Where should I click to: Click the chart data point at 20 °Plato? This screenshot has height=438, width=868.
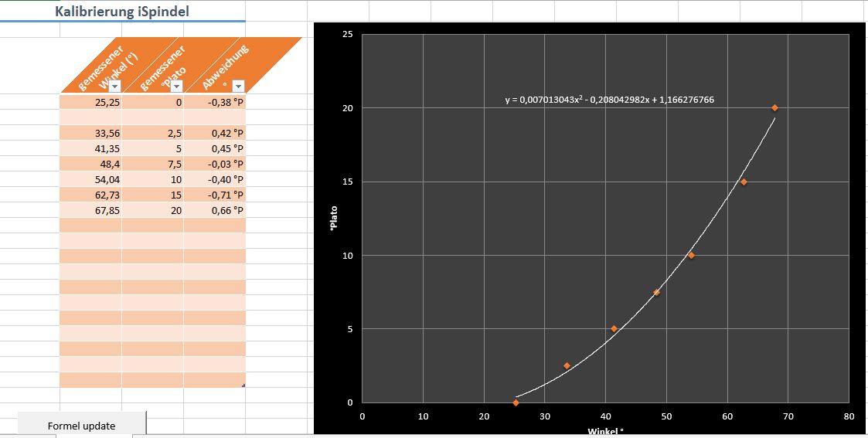pos(774,108)
